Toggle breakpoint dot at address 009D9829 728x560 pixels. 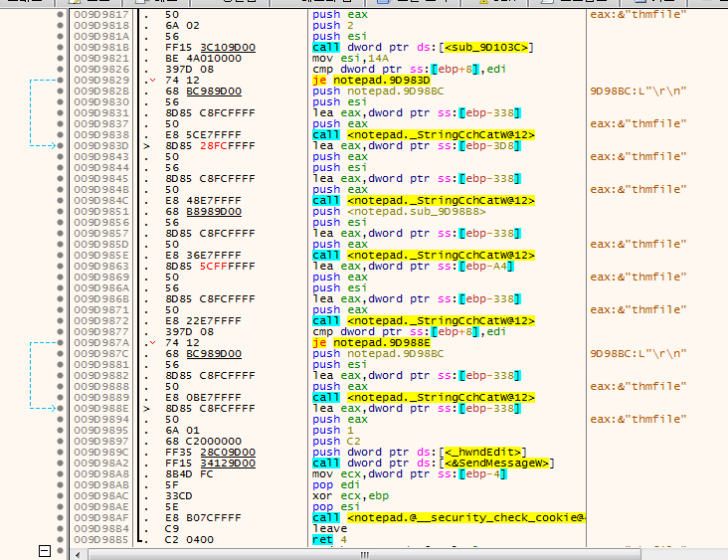click(x=60, y=81)
